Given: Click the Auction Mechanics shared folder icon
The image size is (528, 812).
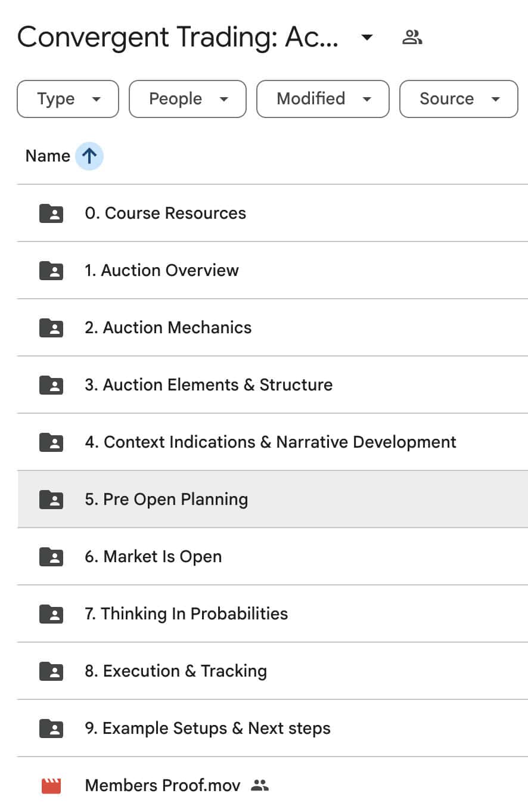Looking at the screenshot, I should pos(51,327).
